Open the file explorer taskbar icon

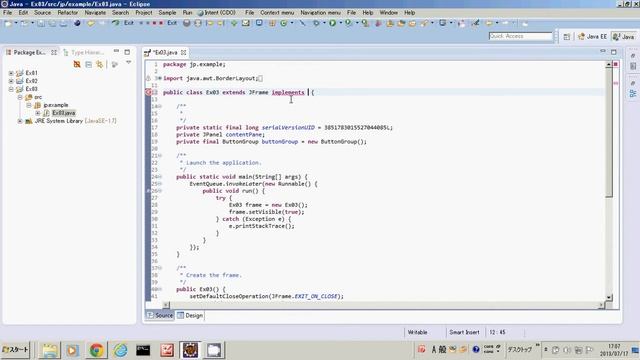[49, 350]
